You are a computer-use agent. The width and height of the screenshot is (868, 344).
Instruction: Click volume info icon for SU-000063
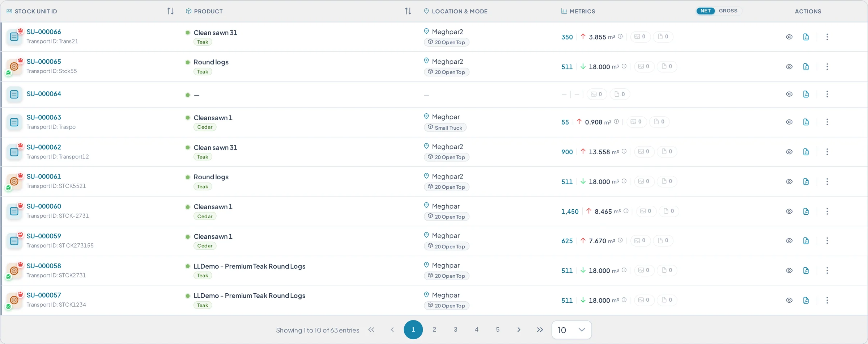pyautogui.click(x=616, y=122)
